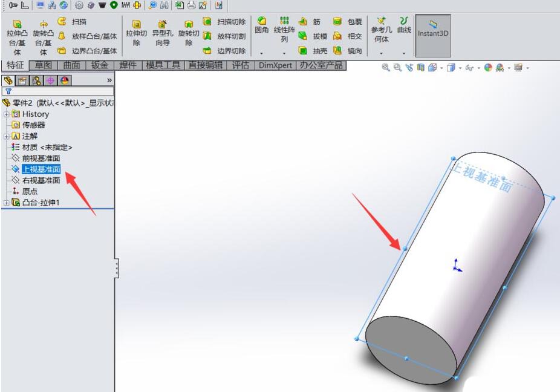Click the 线性阵列 linear pattern tool
The height and width of the screenshot is (392, 560).
(x=284, y=29)
